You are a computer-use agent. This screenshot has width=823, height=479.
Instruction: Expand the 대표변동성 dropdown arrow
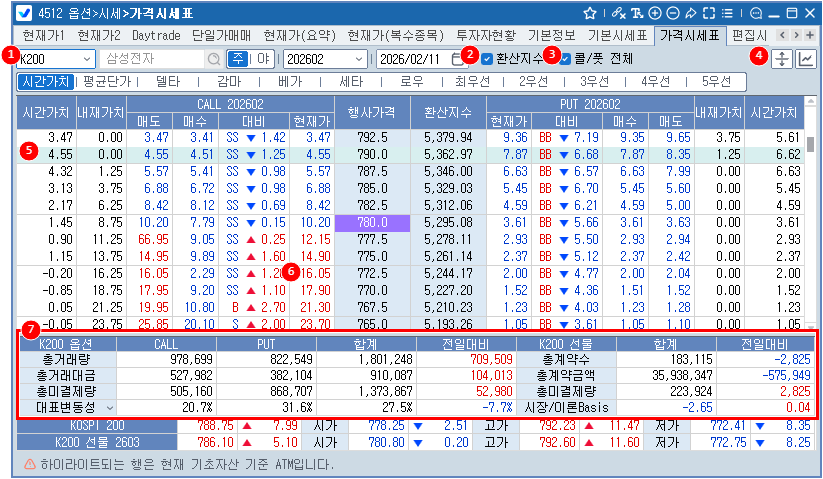coord(110,408)
